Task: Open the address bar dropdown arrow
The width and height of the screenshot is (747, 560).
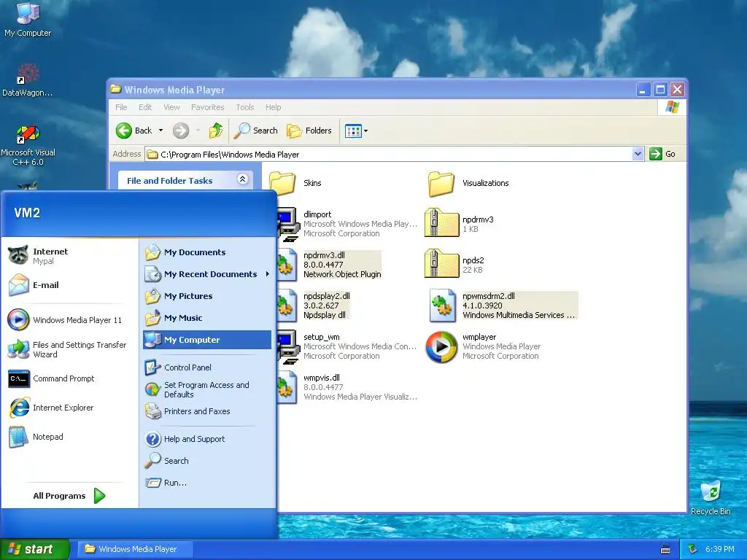Action: coord(638,154)
